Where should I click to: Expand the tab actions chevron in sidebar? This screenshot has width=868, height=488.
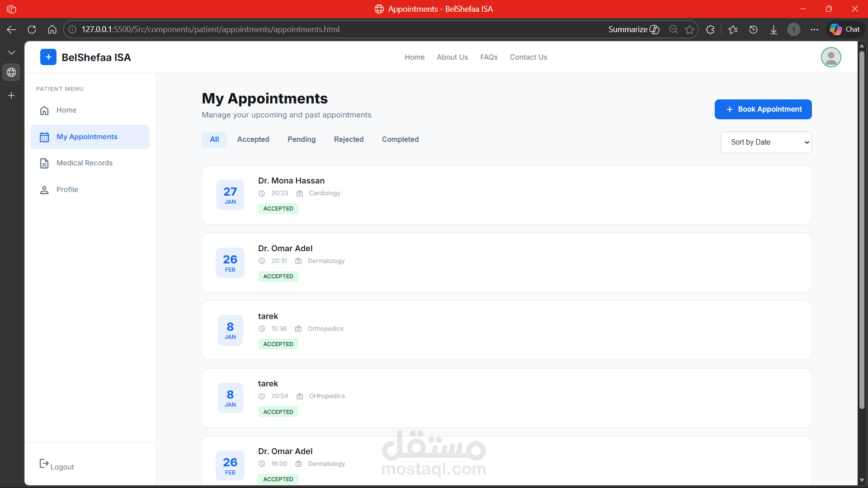click(11, 53)
